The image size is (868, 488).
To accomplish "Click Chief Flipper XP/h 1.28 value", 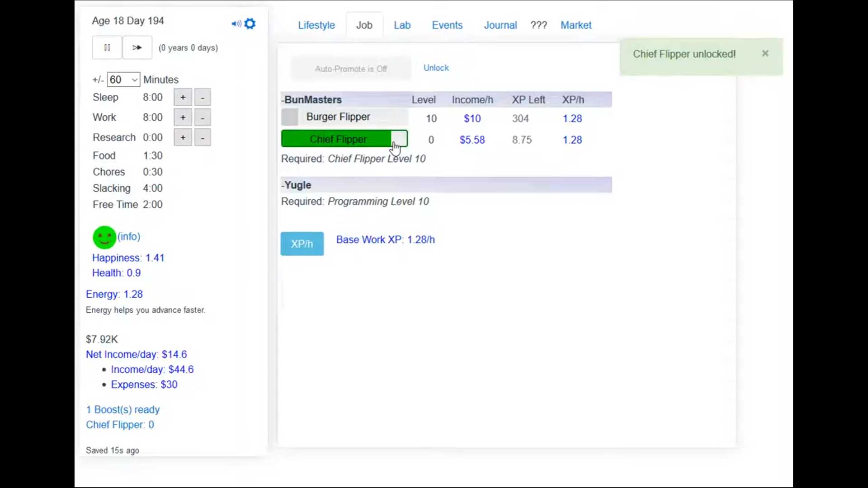I will (572, 140).
